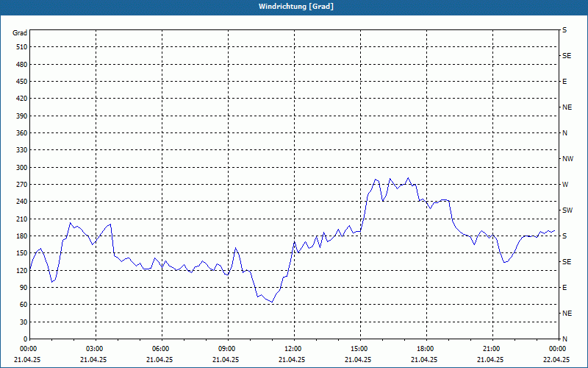Click the 390 degree axis label
Viewport: 588px width, 368px height.
(x=22, y=116)
